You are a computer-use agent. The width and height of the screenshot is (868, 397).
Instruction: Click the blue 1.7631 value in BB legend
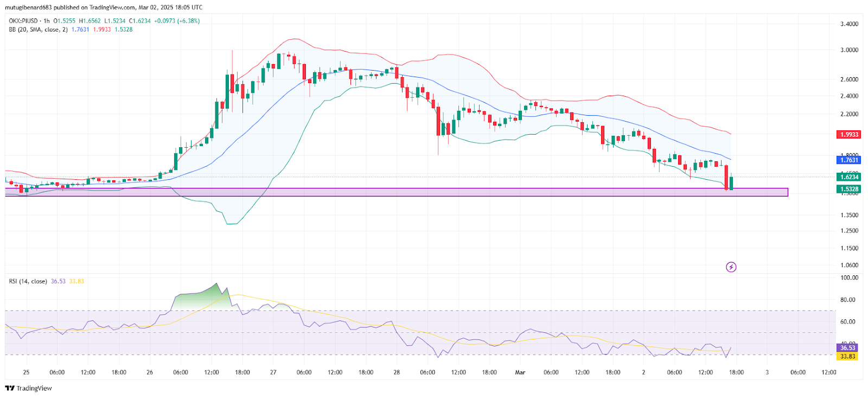80,29
